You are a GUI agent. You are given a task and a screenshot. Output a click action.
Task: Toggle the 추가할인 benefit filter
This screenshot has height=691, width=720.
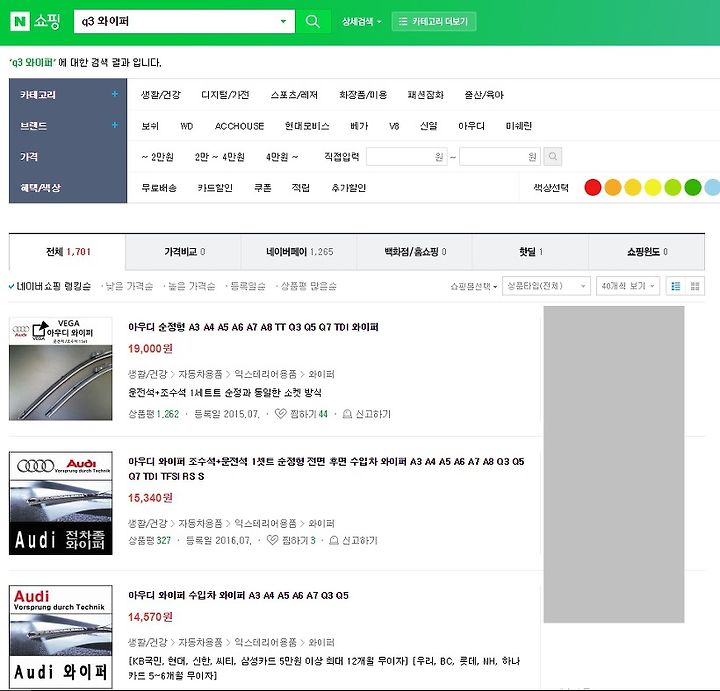(x=349, y=188)
